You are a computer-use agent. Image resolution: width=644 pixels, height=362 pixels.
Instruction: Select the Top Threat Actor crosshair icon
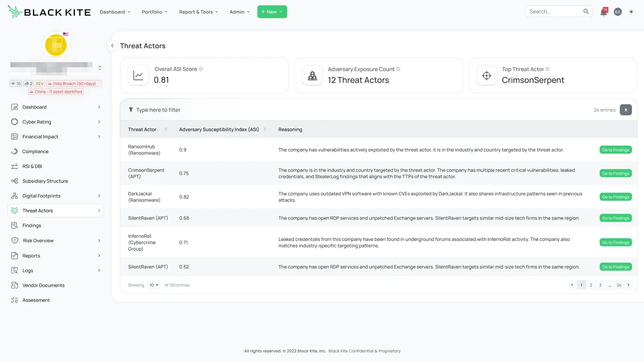(486, 75)
